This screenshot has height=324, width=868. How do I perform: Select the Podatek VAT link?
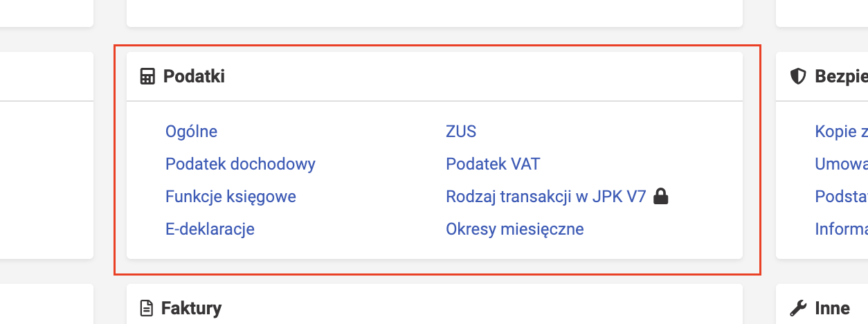coord(493,164)
